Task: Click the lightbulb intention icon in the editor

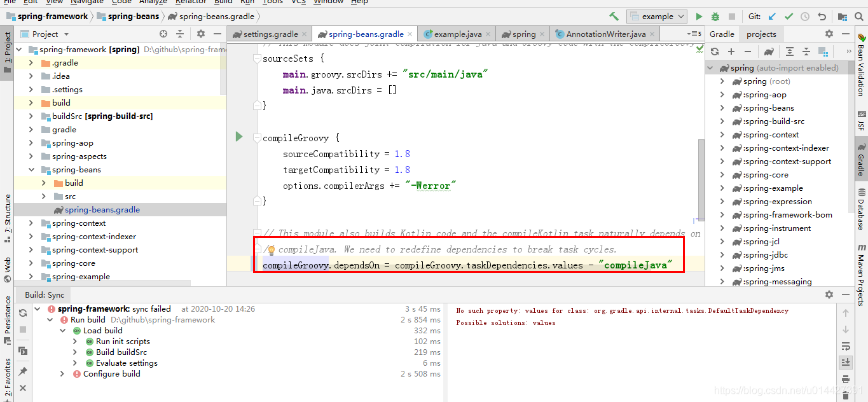Action: tap(270, 250)
